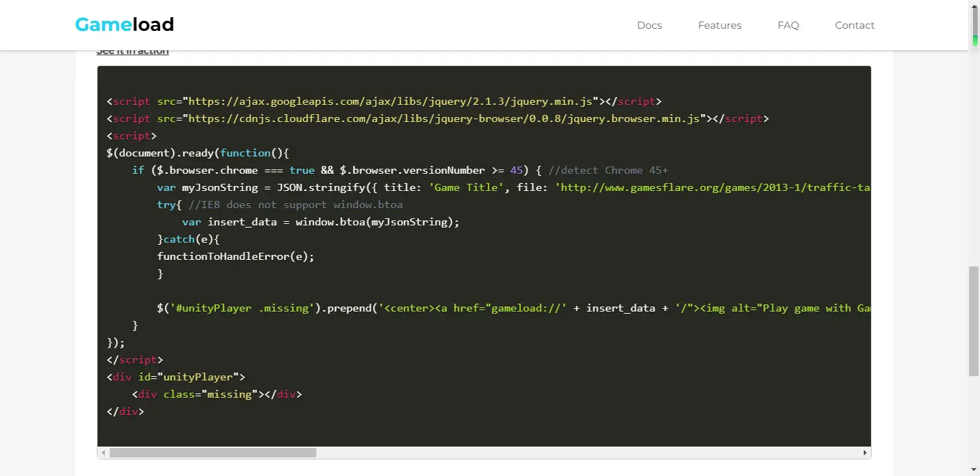The height and width of the screenshot is (476, 980).
Task: Open the Docs page
Action: 649,25
